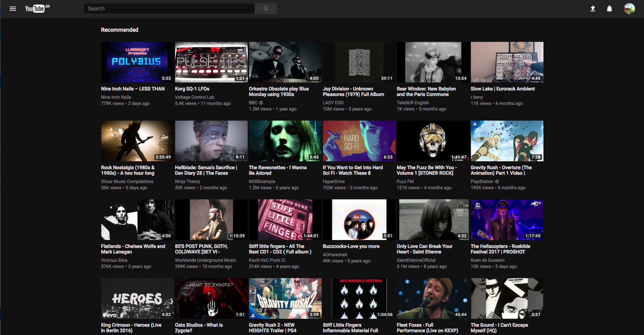Open Hellblade Dev Diary 28 thumbnail
This screenshot has height=335, width=644.
211,141
